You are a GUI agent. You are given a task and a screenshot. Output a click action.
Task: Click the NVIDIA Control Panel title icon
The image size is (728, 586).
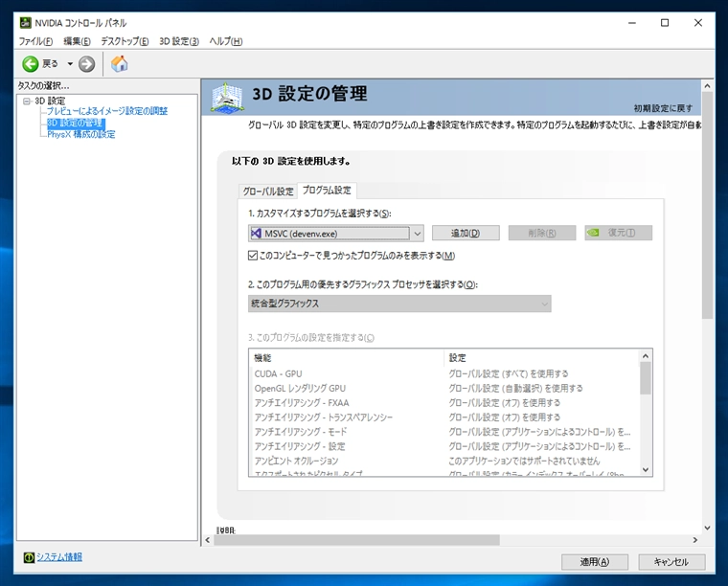[x=26, y=22]
